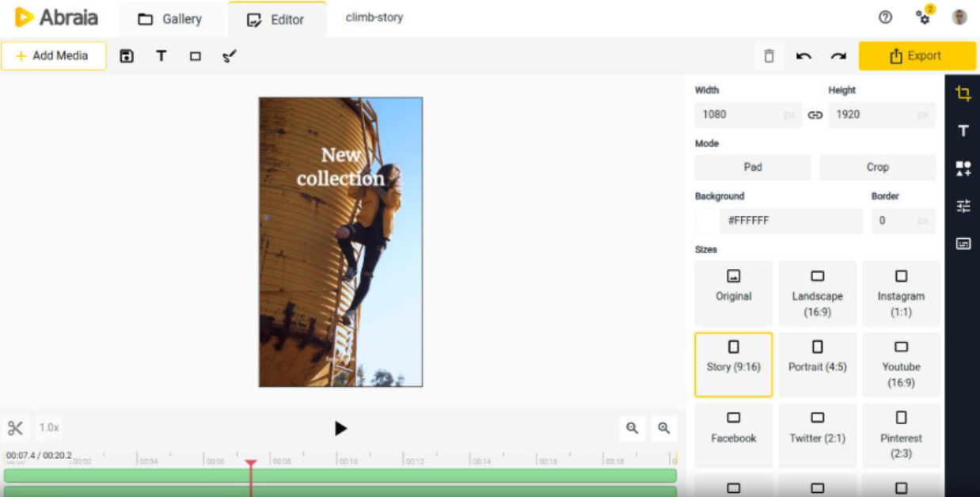Screen dimensions: 980x497
Task: Click the Border value field
Action: tap(903, 221)
